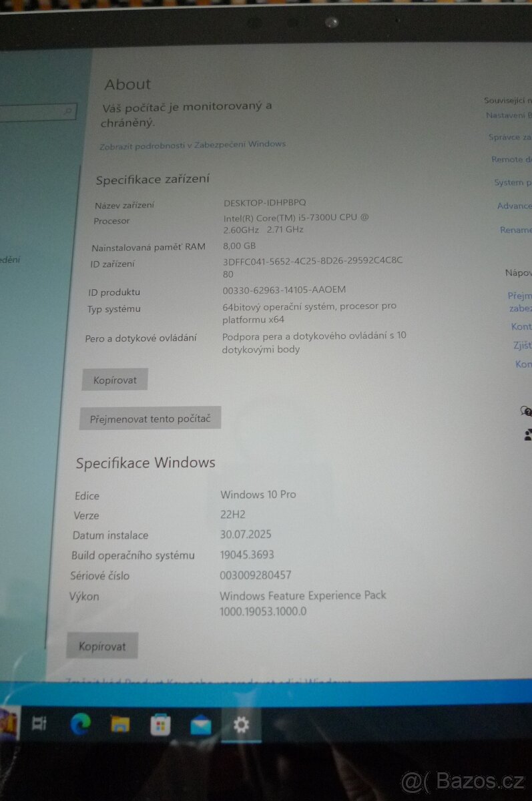Click the Specifikace Windows heading

tap(146, 463)
